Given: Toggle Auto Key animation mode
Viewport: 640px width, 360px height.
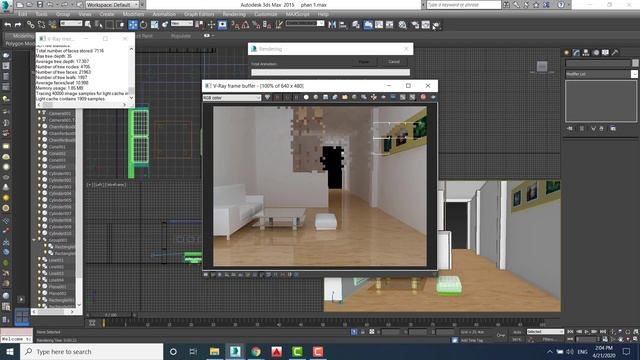Looking at the screenshot, I should pos(517,332).
